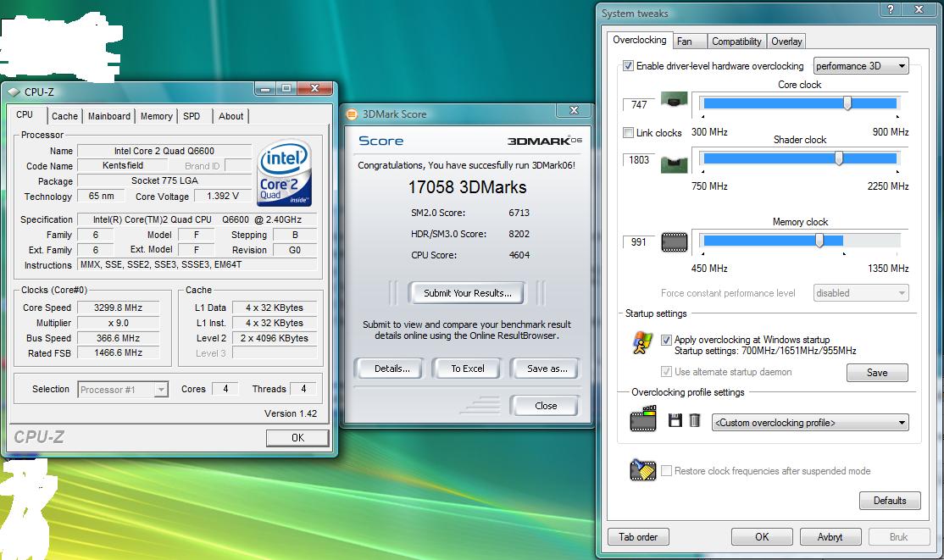Open the Mainboard tab in CPU-Z

[109, 116]
